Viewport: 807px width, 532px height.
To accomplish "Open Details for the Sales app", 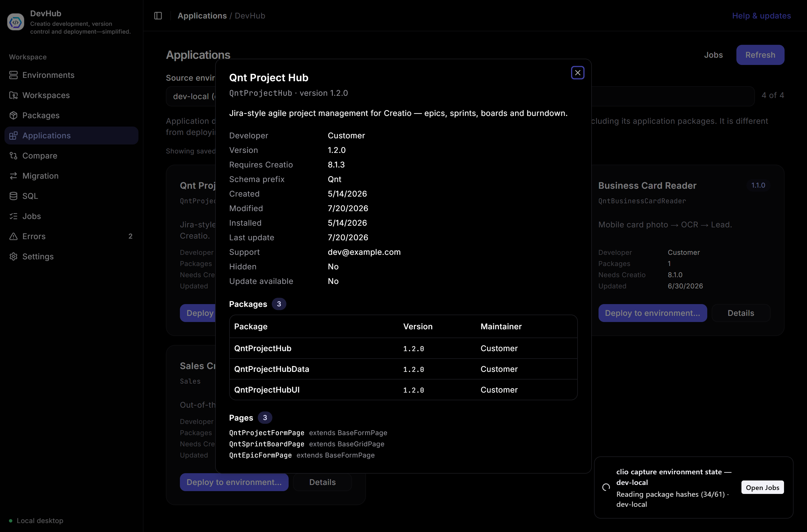I will point(322,482).
